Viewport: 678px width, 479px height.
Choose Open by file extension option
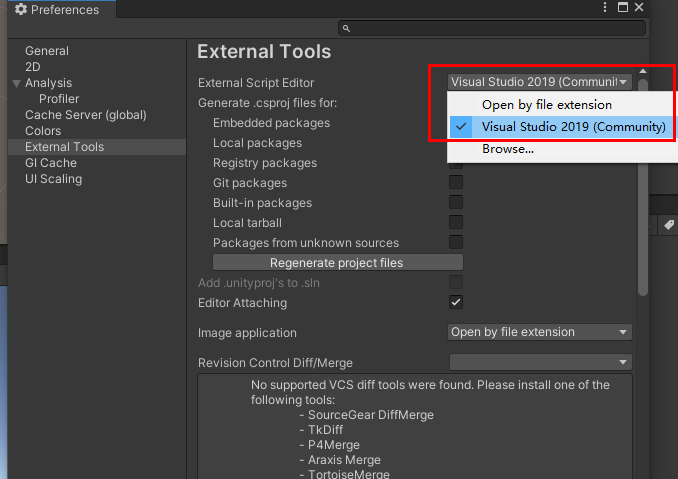[562, 105]
